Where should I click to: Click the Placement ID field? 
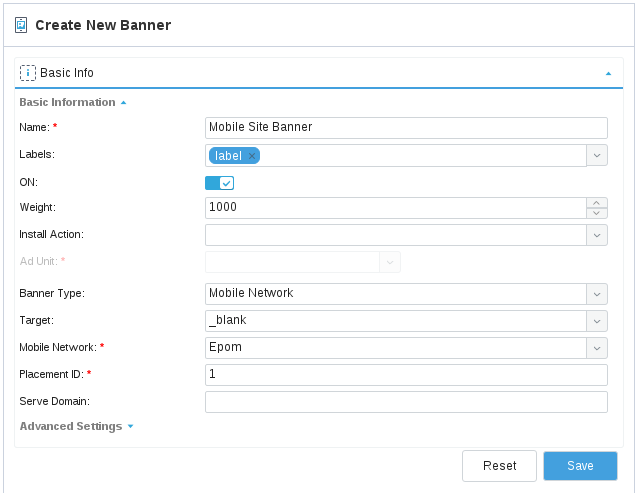point(406,375)
